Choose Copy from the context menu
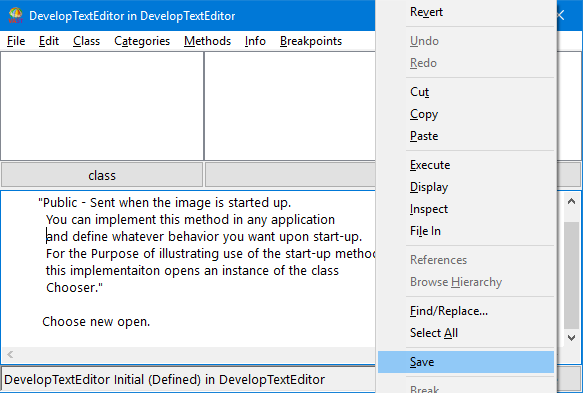Image resolution: width=583 pixels, height=393 pixels. (x=466, y=114)
